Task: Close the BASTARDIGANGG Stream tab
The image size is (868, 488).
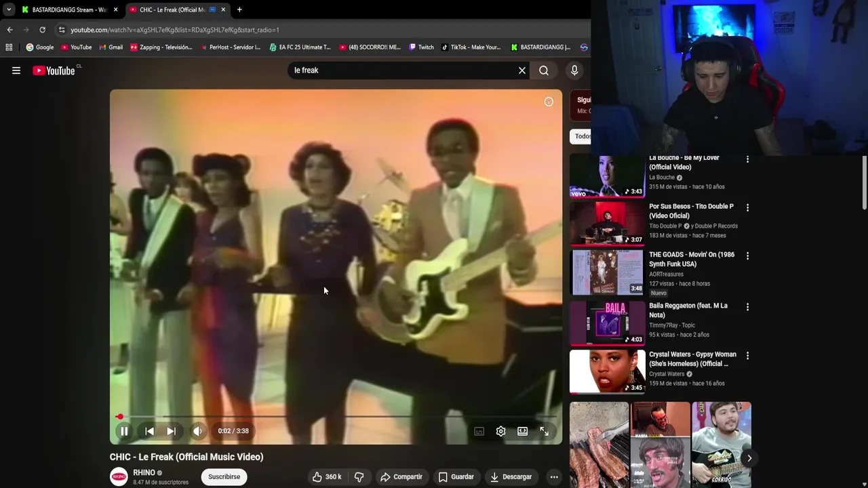Action: point(115,9)
